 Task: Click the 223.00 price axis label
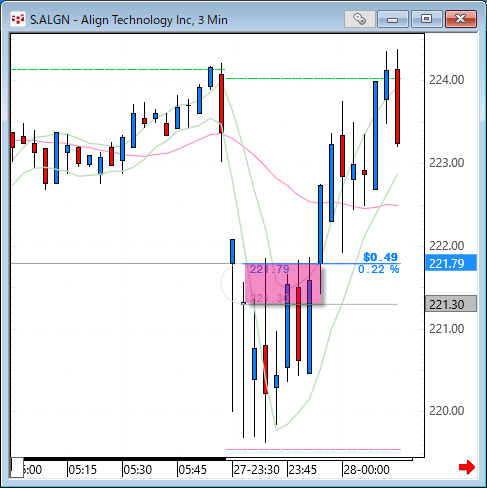446,163
